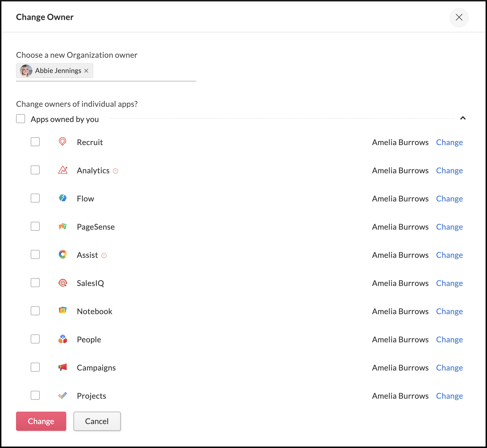Check the 'Apps owned by you' checkbox
The height and width of the screenshot is (448, 487).
click(x=21, y=119)
